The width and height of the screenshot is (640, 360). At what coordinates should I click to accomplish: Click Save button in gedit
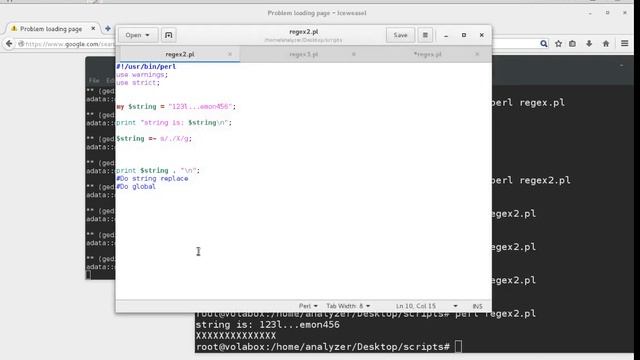(x=400, y=35)
